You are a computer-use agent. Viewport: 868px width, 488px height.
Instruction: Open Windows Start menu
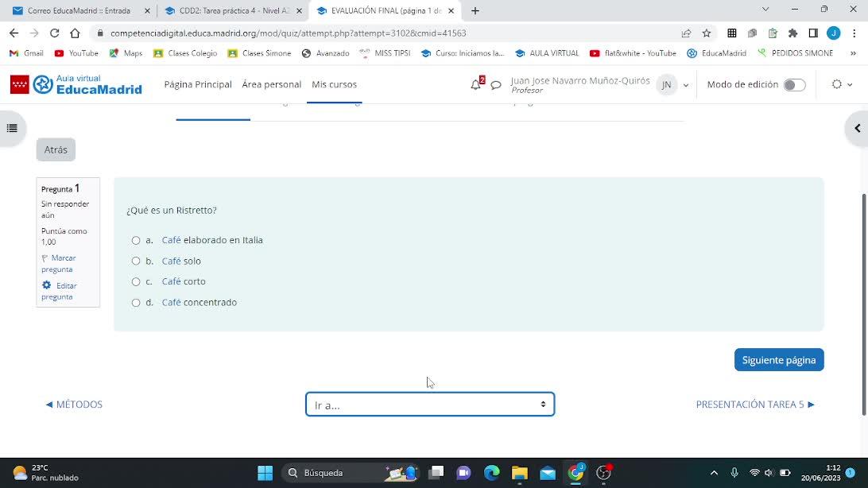pyautogui.click(x=265, y=473)
